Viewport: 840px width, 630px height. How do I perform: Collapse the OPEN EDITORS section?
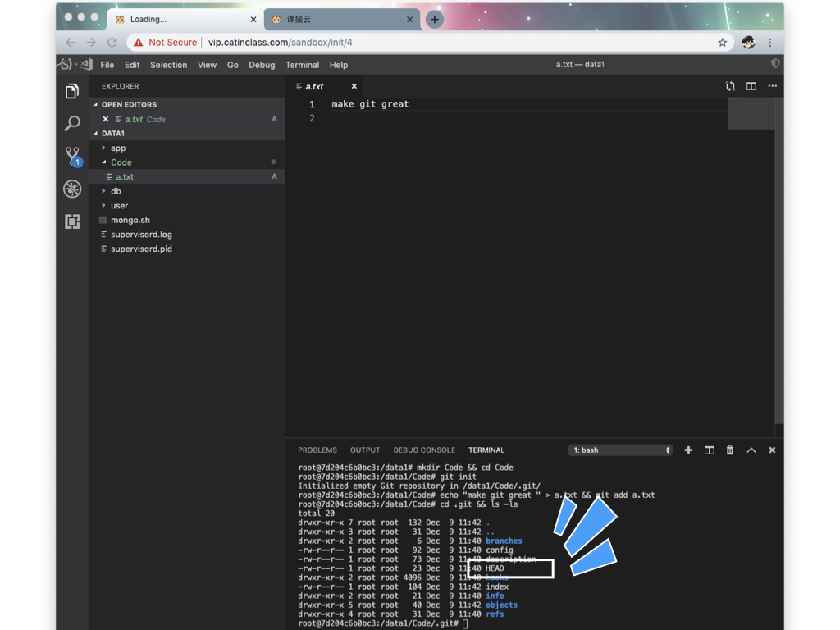pos(129,105)
